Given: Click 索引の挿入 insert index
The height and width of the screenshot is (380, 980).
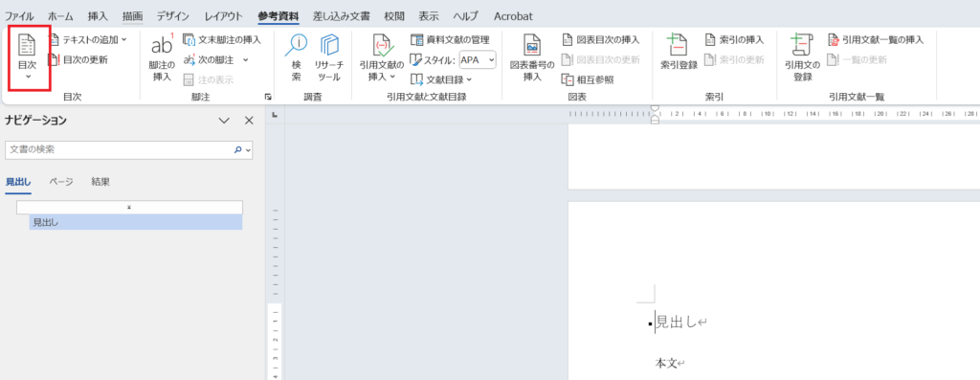Looking at the screenshot, I should 734,40.
